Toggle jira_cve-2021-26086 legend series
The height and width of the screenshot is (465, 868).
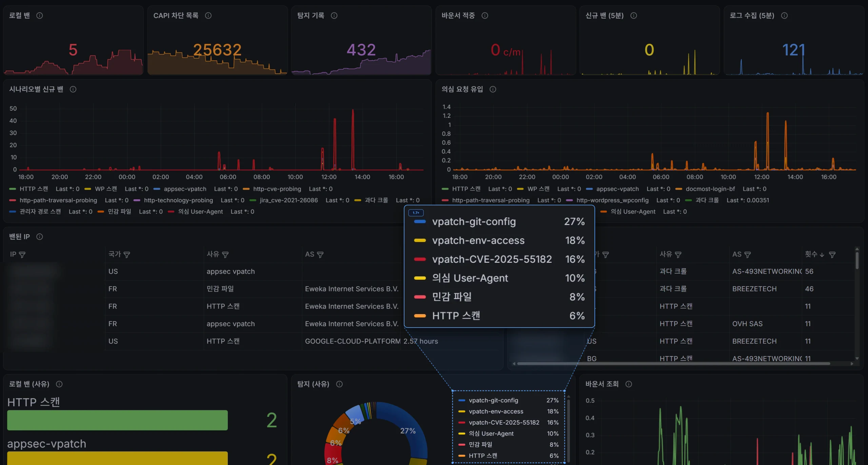click(x=289, y=200)
